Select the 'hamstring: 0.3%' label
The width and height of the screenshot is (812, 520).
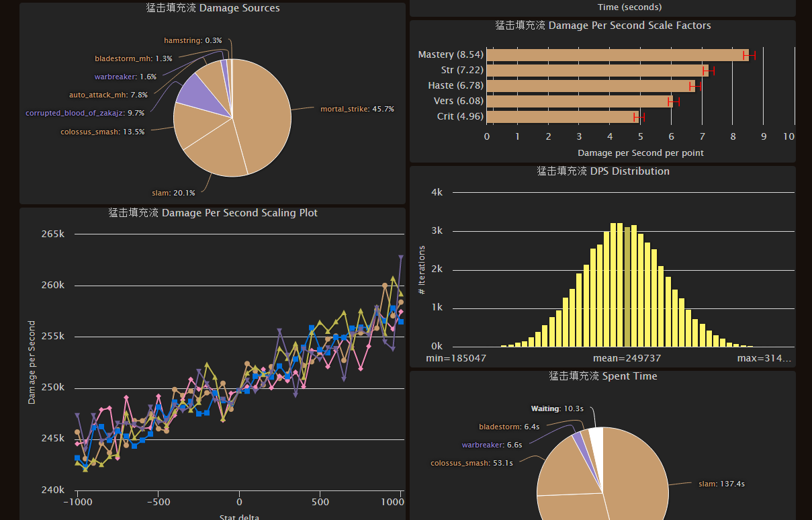point(193,40)
